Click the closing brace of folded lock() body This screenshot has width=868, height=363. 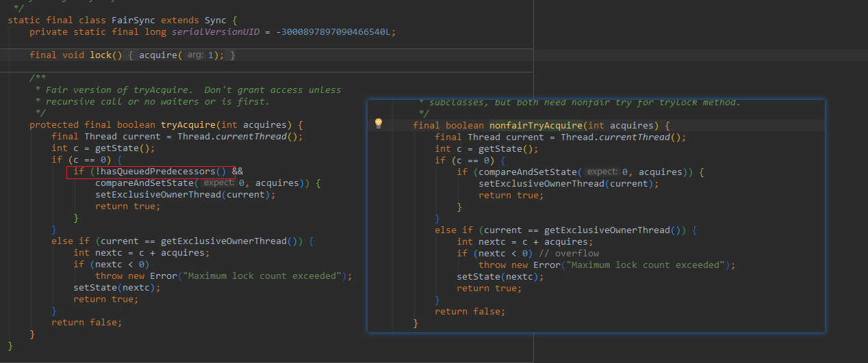(232, 55)
